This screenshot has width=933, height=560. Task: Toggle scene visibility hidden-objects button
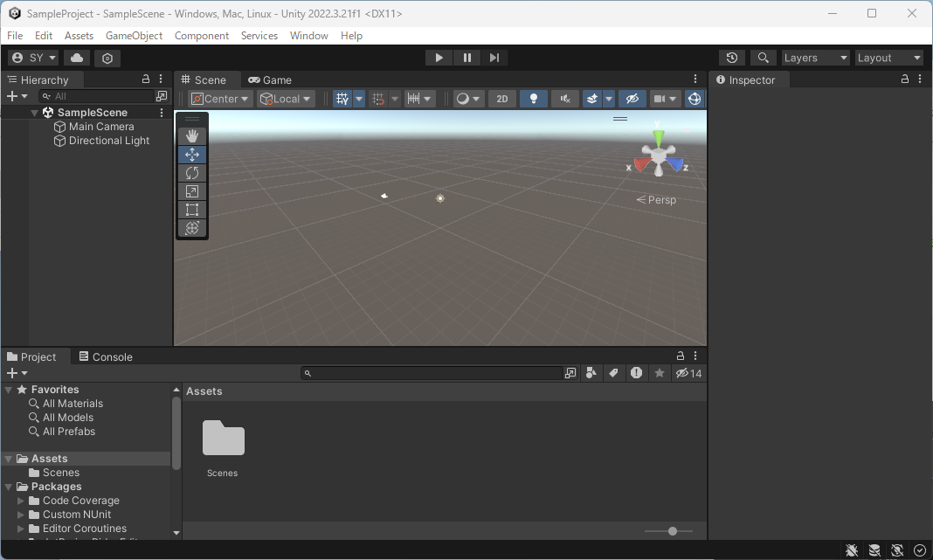[x=632, y=99]
